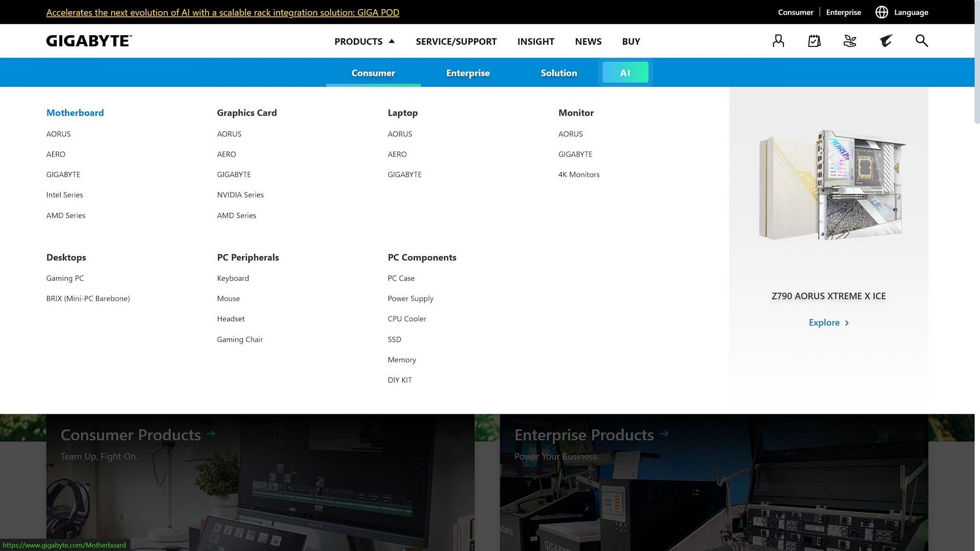Image resolution: width=980 pixels, height=551 pixels.
Task: Expand the Language selector dropdown
Action: (900, 12)
